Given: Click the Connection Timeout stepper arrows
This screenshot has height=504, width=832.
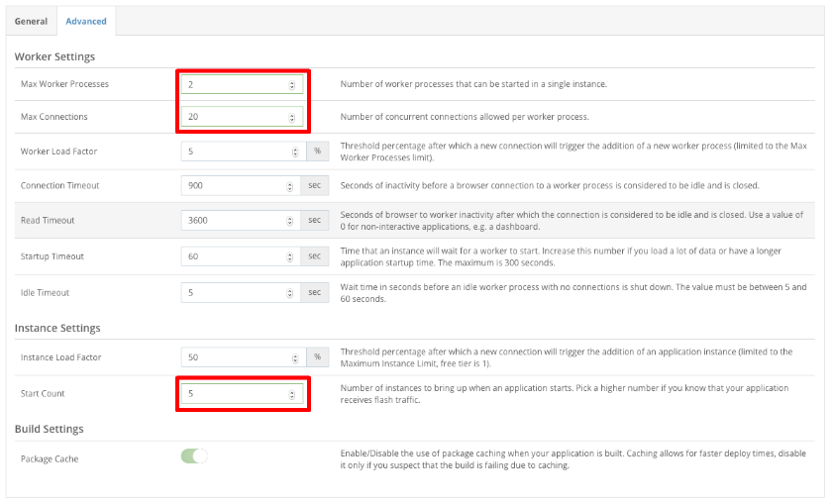Looking at the screenshot, I should [x=289, y=186].
